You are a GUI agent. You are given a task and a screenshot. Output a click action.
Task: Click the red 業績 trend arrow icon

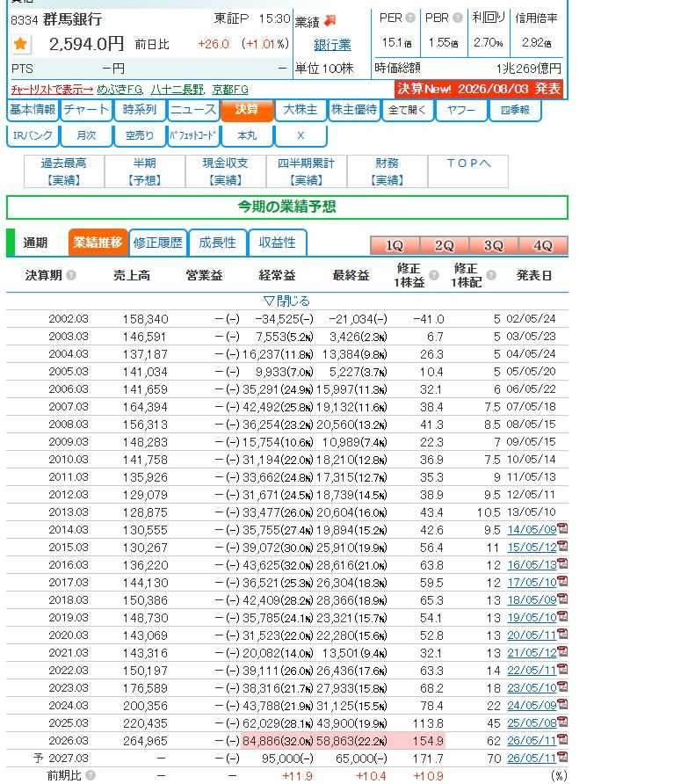coord(330,20)
